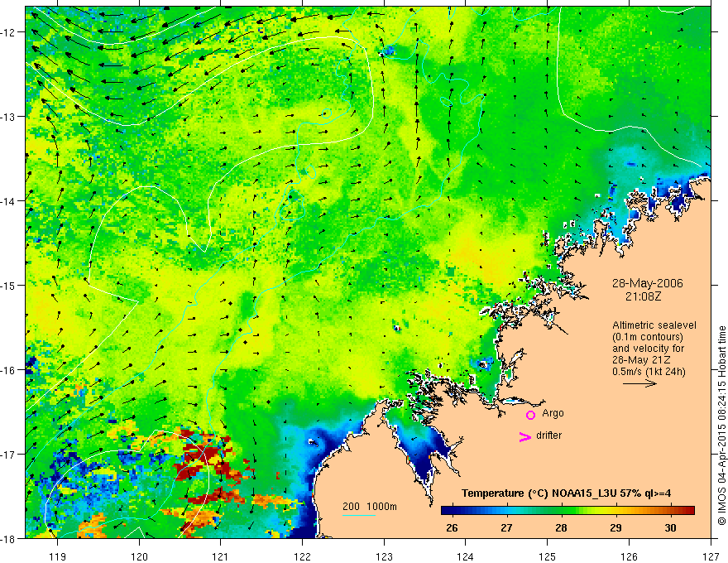Click longitude axis label 126
Image resolution: width=728 pixels, height=563 pixels.
pyautogui.click(x=629, y=556)
